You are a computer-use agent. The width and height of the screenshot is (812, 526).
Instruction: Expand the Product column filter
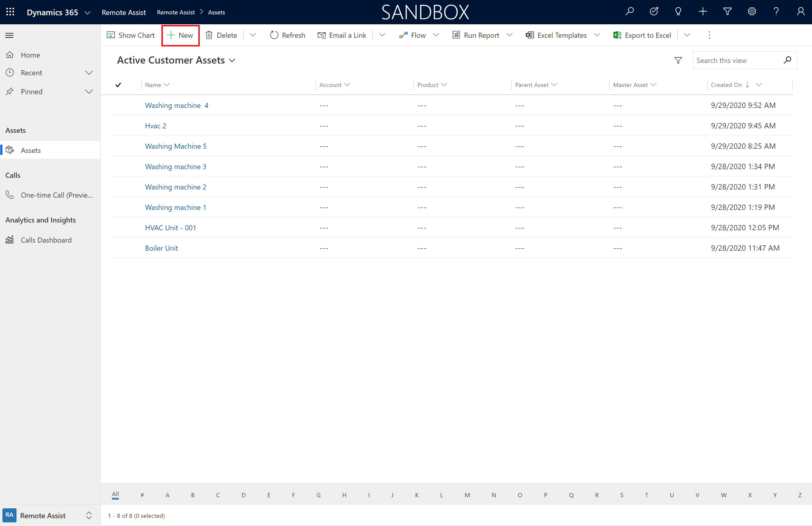(x=445, y=85)
